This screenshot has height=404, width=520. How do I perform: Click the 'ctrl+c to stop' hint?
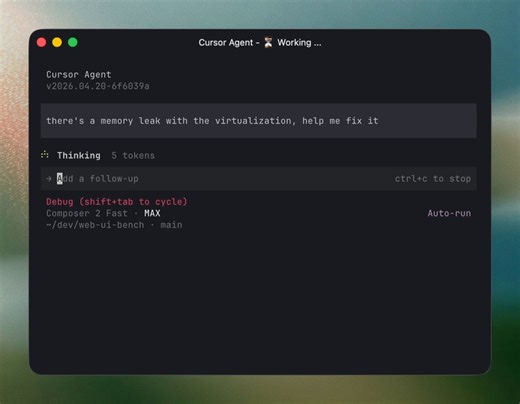click(433, 179)
